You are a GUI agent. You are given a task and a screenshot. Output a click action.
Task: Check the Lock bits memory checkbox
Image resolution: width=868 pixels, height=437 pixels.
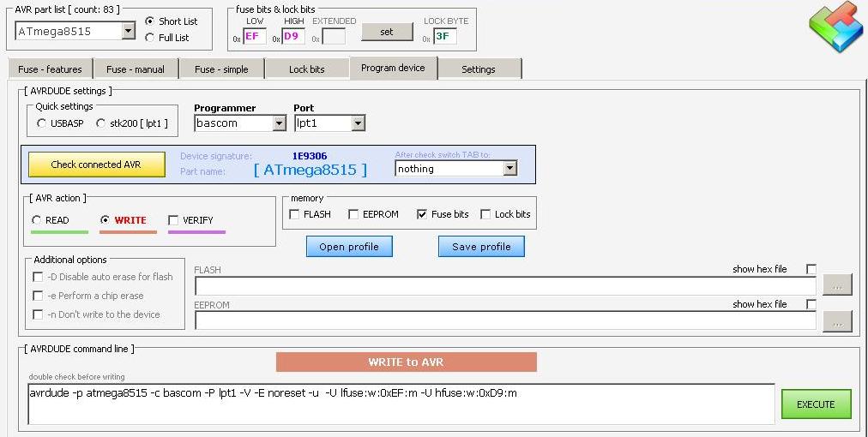point(485,214)
